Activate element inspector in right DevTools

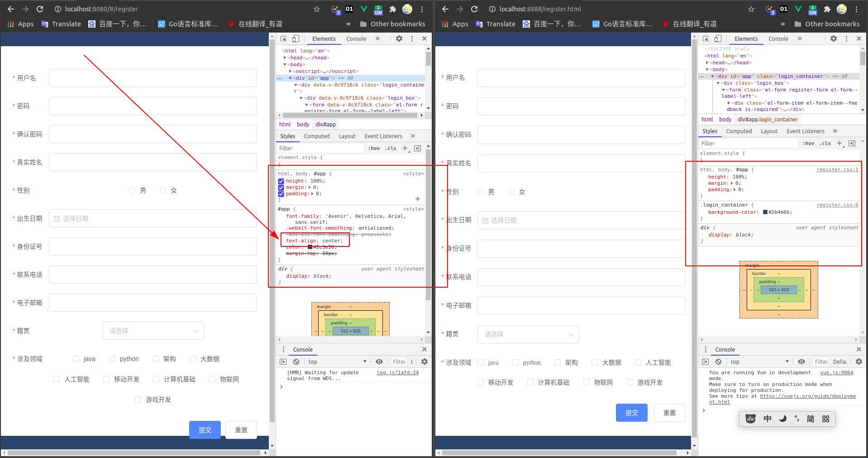click(706, 39)
